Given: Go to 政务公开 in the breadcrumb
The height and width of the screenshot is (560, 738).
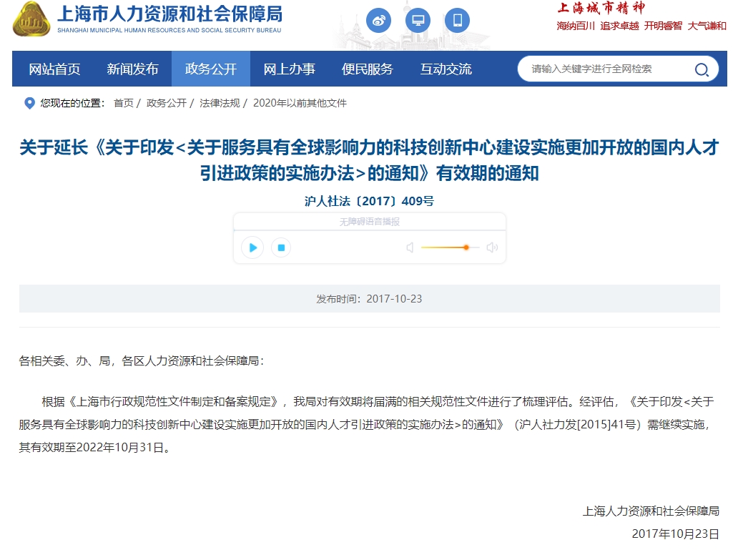Looking at the screenshot, I should click(167, 103).
